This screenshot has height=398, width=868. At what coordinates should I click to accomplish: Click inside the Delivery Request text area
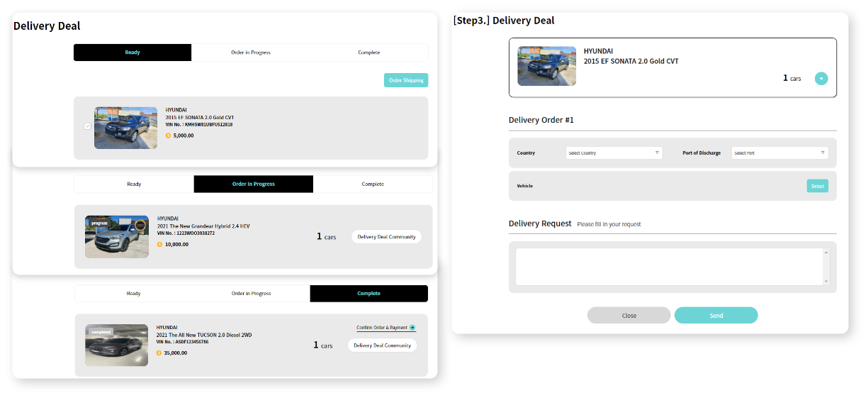tap(668, 267)
